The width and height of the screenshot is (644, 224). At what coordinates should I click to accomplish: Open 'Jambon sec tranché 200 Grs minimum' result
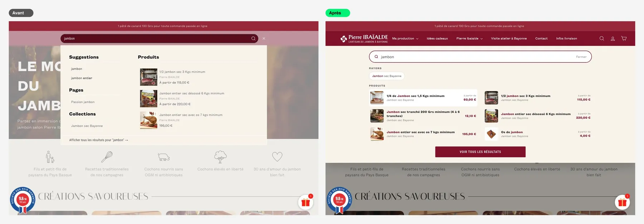[423, 116]
